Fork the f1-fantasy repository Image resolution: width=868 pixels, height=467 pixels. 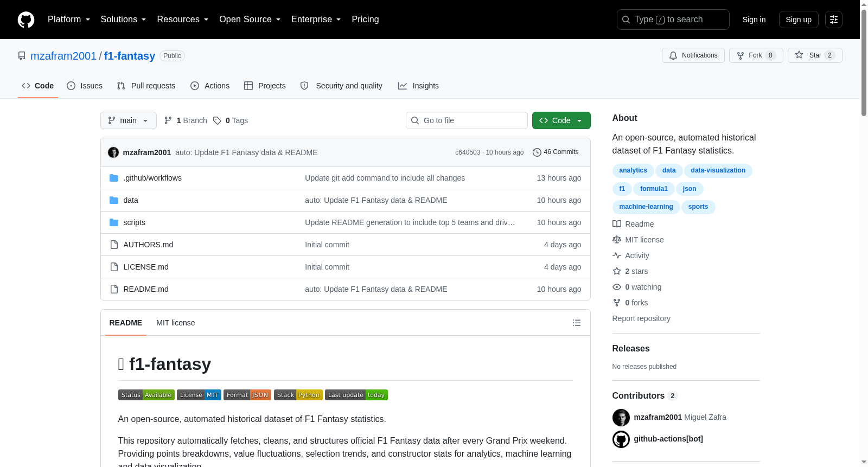coord(756,55)
